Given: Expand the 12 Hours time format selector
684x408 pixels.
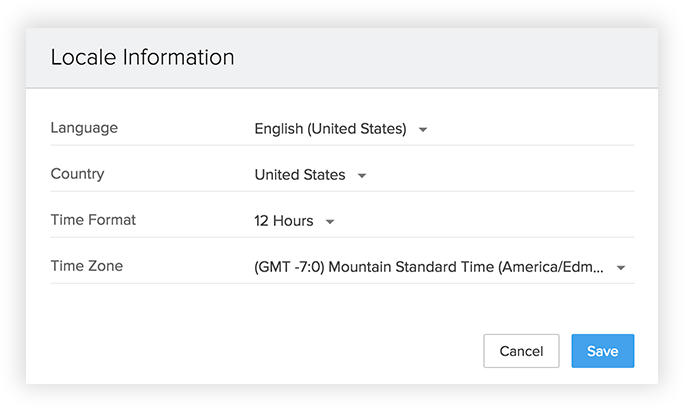Looking at the screenshot, I should 284,220.
